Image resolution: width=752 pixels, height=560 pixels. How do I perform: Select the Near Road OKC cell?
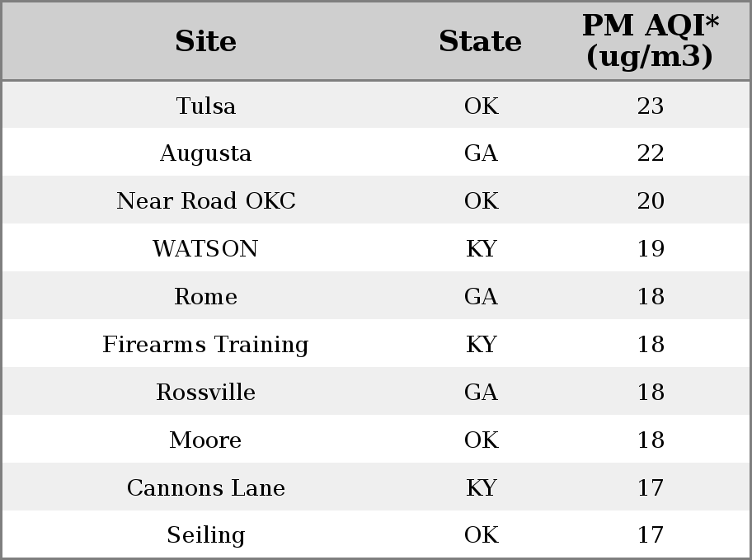(206, 200)
